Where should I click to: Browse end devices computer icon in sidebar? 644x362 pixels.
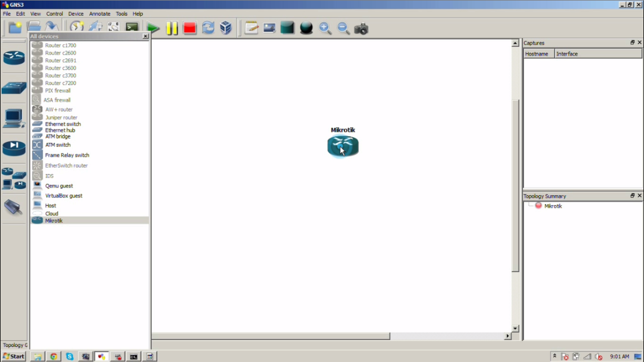[14, 119]
